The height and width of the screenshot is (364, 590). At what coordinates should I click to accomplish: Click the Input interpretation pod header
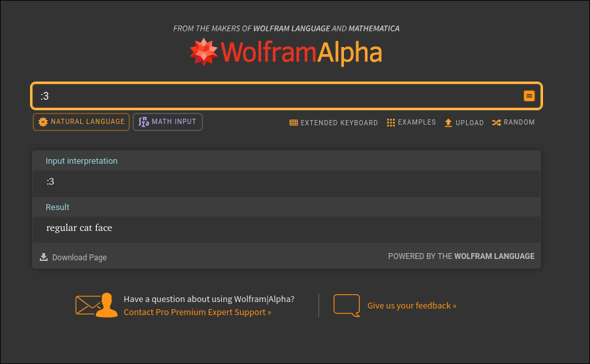82,161
